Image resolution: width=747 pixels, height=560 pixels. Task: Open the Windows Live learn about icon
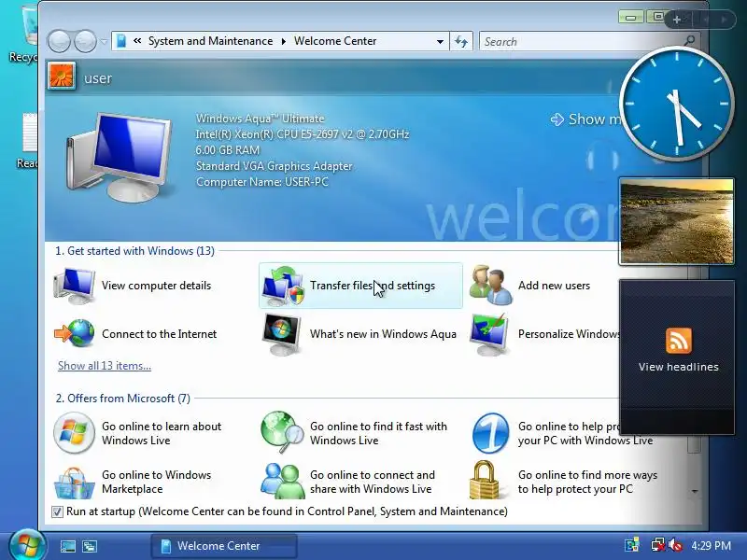(74, 433)
